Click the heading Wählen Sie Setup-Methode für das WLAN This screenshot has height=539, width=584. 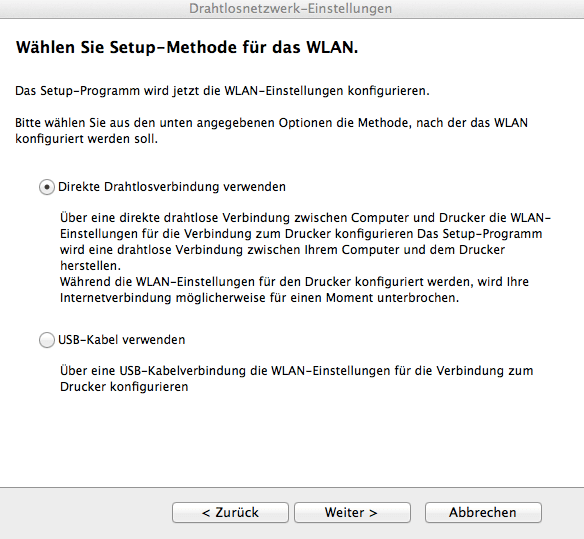point(187,47)
